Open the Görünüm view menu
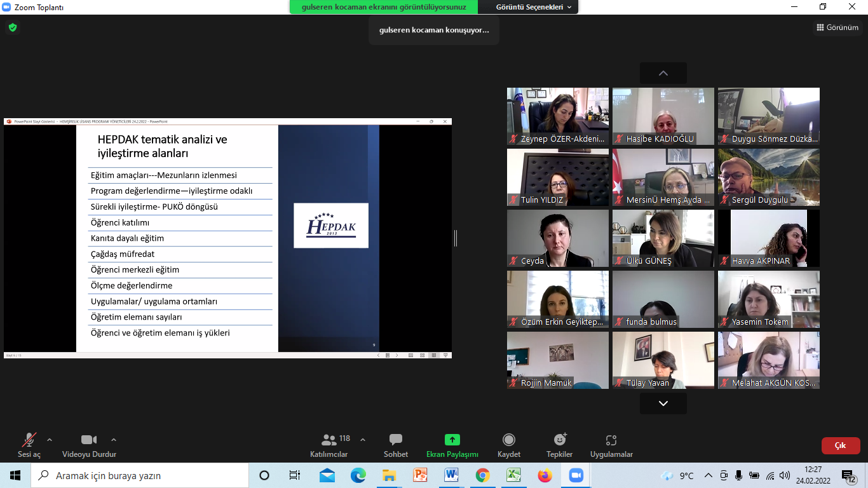Screen dimensions: 868x488 (x=837, y=27)
